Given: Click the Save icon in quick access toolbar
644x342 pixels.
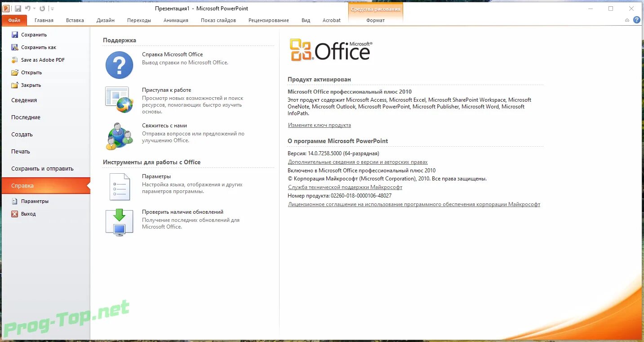Looking at the screenshot, I should [18, 9].
